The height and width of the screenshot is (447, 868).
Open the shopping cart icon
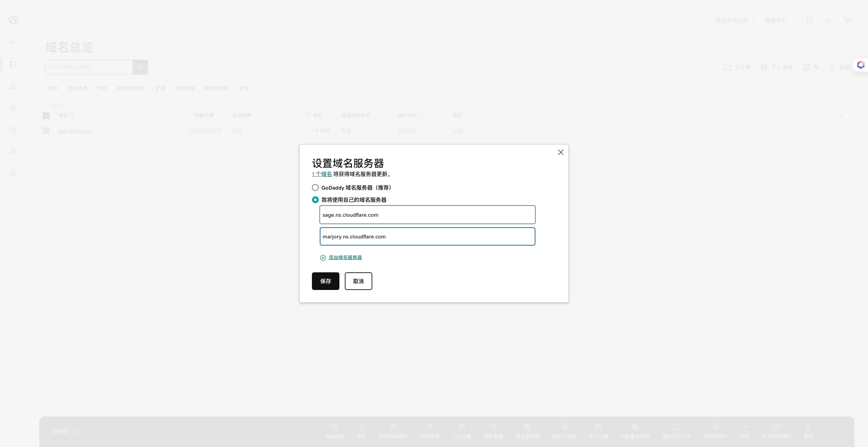click(x=848, y=20)
